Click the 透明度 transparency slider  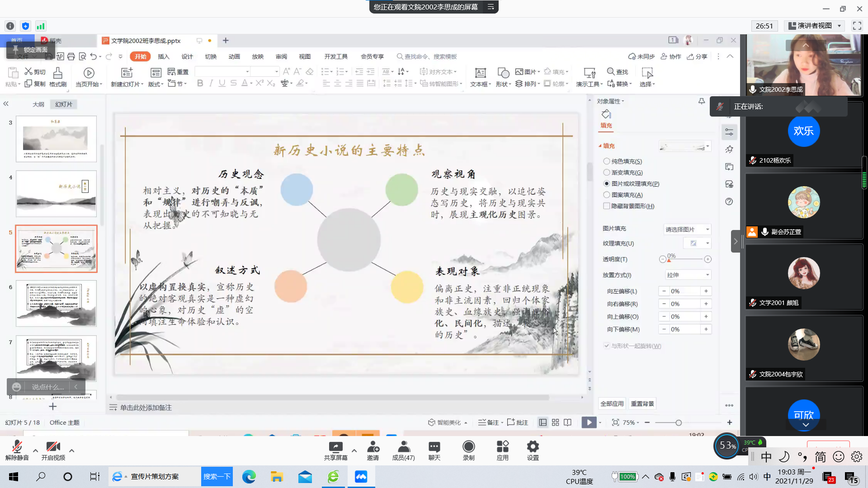tap(685, 259)
